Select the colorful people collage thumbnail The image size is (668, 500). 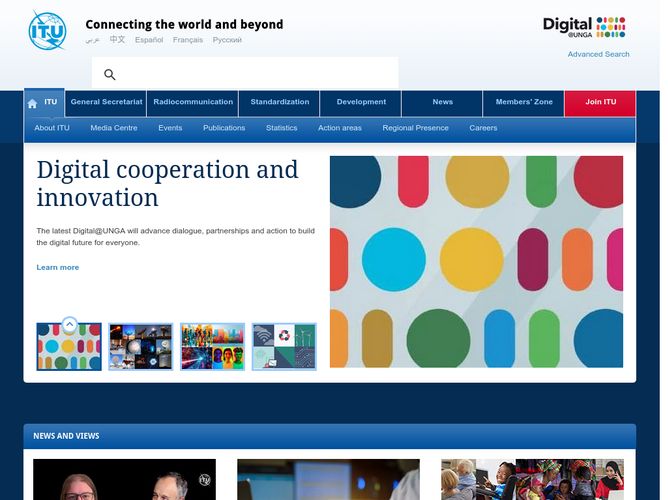pos(212,347)
